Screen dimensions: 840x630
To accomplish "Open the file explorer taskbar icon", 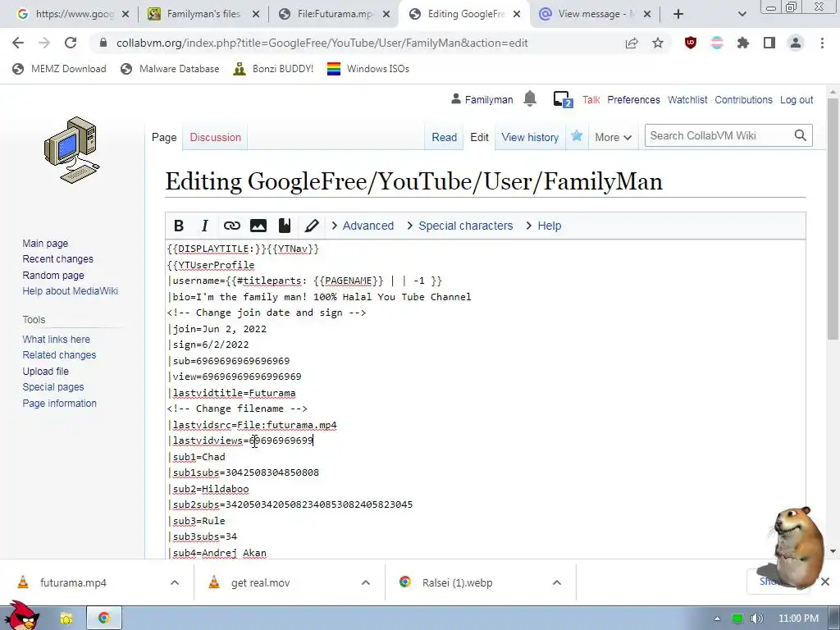I will tap(66, 619).
